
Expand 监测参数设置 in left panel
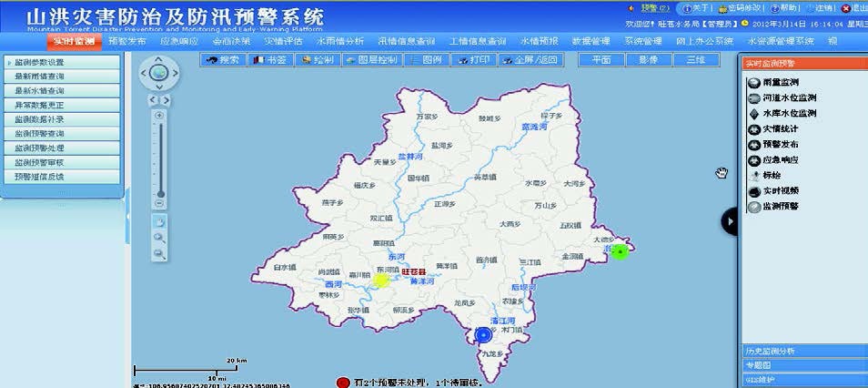(62, 62)
